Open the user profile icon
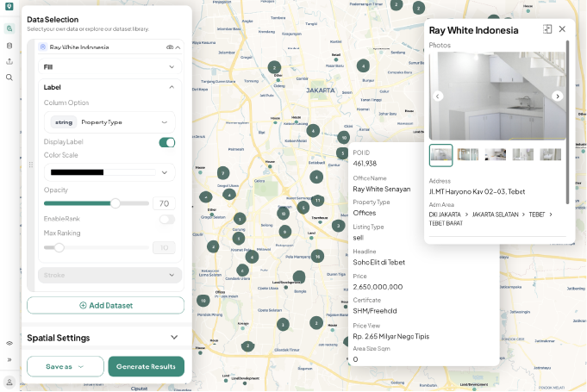Image resolution: width=587 pixels, height=392 pixels. pyautogui.click(x=9, y=383)
